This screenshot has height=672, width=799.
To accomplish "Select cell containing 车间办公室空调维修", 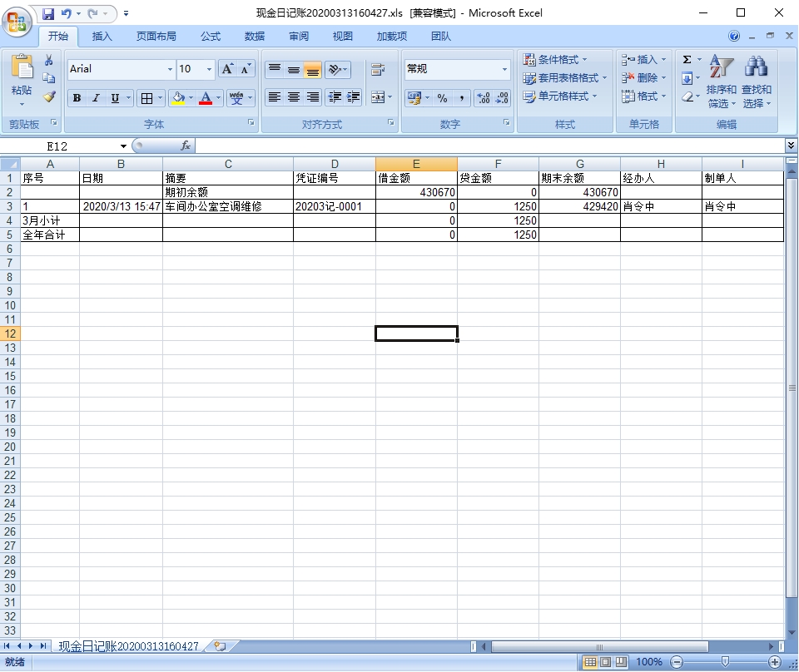I will (x=227, y=206).
